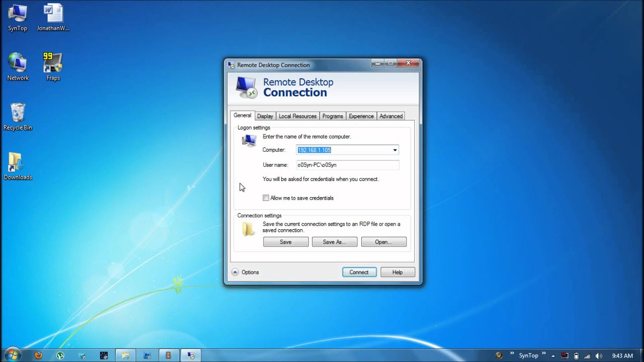Viewport: 644px width, 362px height.
Task: Go to the Experience tab
Action: (361, 116)
